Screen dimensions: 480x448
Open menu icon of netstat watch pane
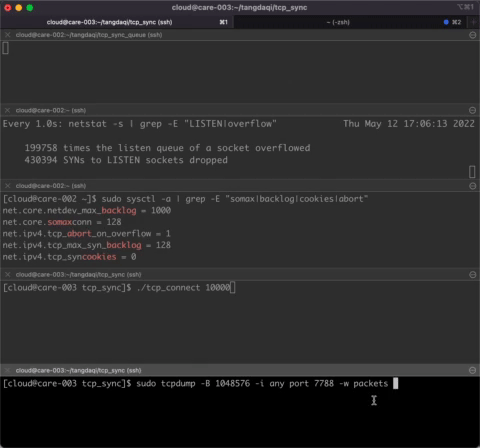[472, 110]
